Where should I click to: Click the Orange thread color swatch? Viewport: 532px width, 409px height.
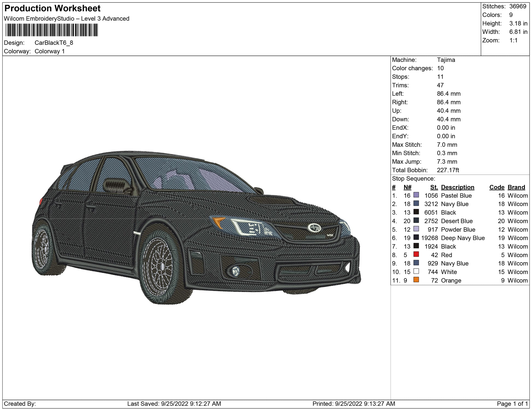click(x=416, y=280)
